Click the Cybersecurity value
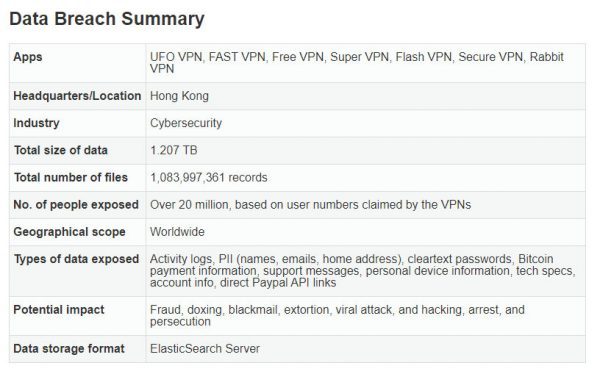This screenshot has width=600, height=374. pyautogui.click(x=186, y=123)
